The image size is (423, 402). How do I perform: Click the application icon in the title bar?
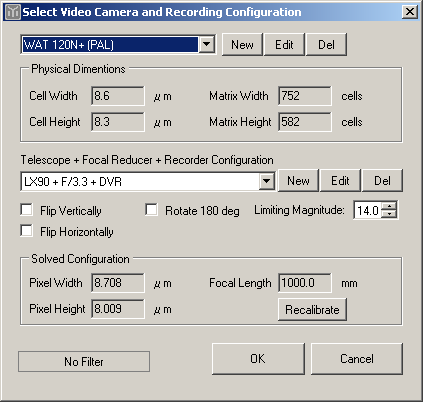click(13, 12)
